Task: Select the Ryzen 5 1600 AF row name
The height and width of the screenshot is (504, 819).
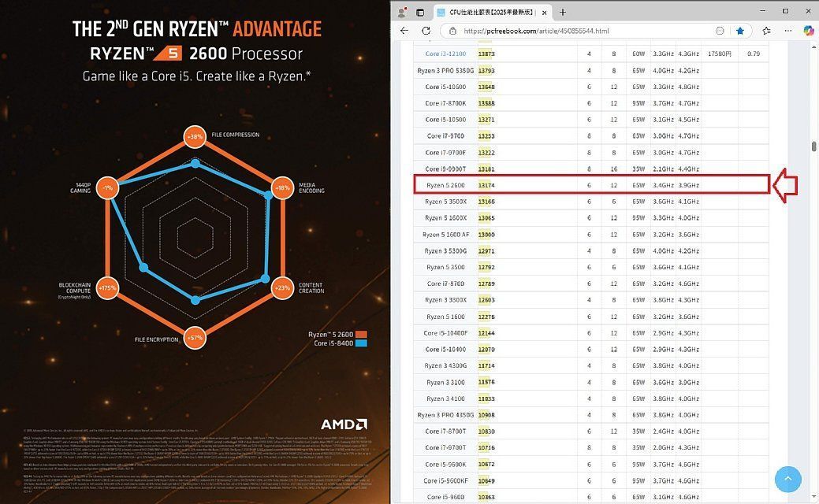Action: click(445, 235)
